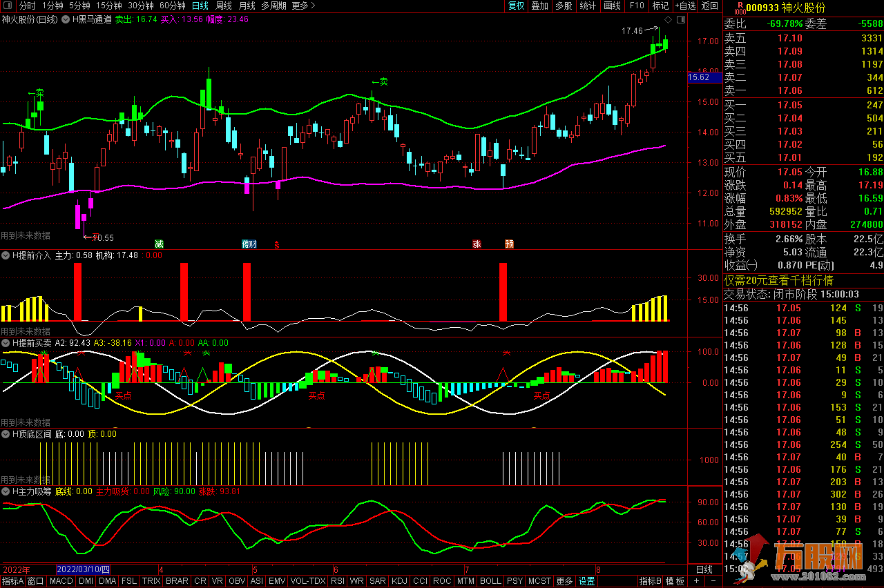Open the 模板 template button
Screen dimensions: 884x588
pyautogui.click(x=675, y=581)
